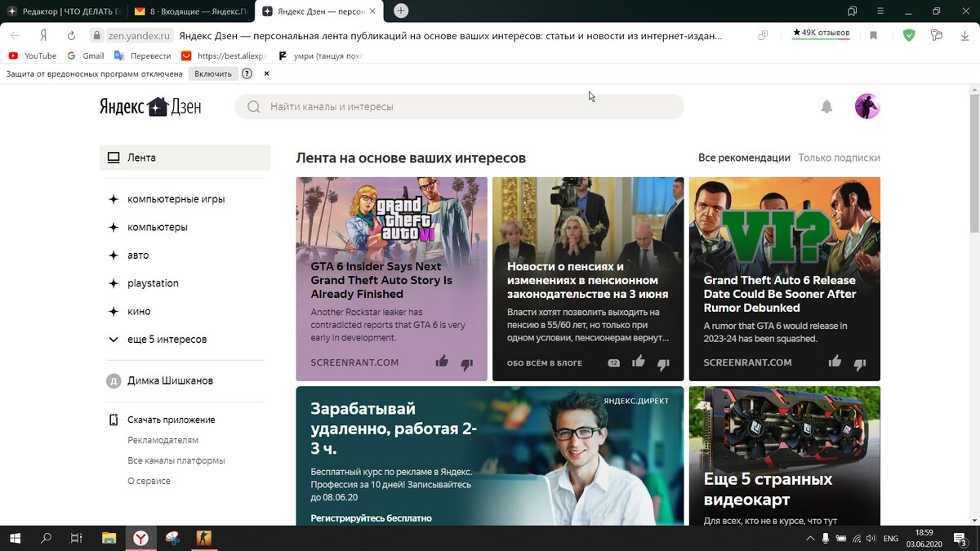Click the copy-tab icon in address bar
The image size is (980, 551).
(763, 36)
